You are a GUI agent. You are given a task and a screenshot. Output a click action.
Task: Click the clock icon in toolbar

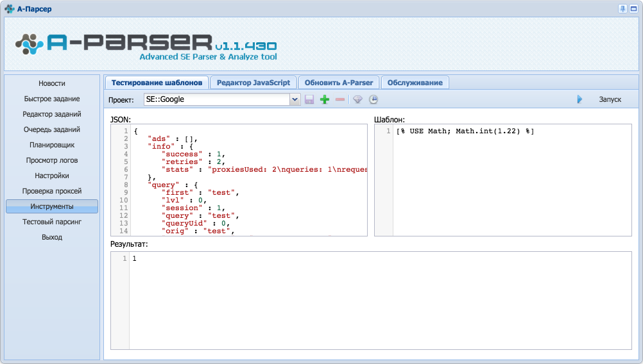tap(373, 99)
